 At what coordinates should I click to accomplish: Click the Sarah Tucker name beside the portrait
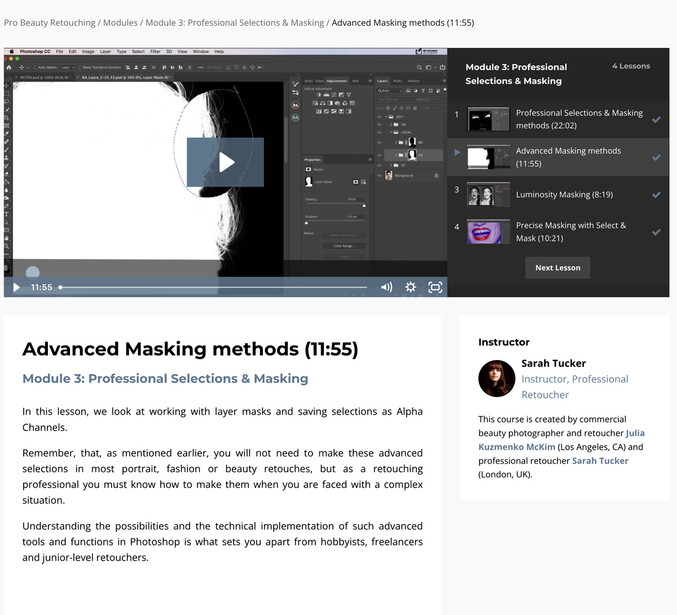tap(554, 363)
